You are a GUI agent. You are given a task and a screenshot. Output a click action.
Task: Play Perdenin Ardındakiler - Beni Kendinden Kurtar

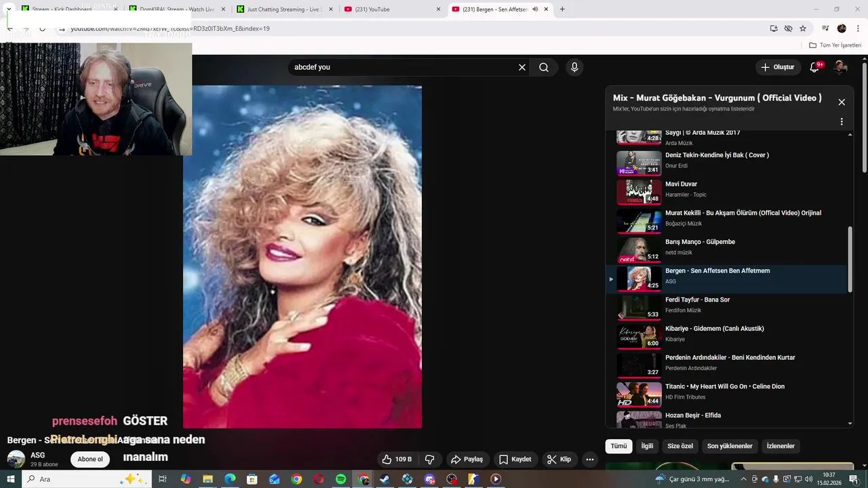tap(726, 365)
